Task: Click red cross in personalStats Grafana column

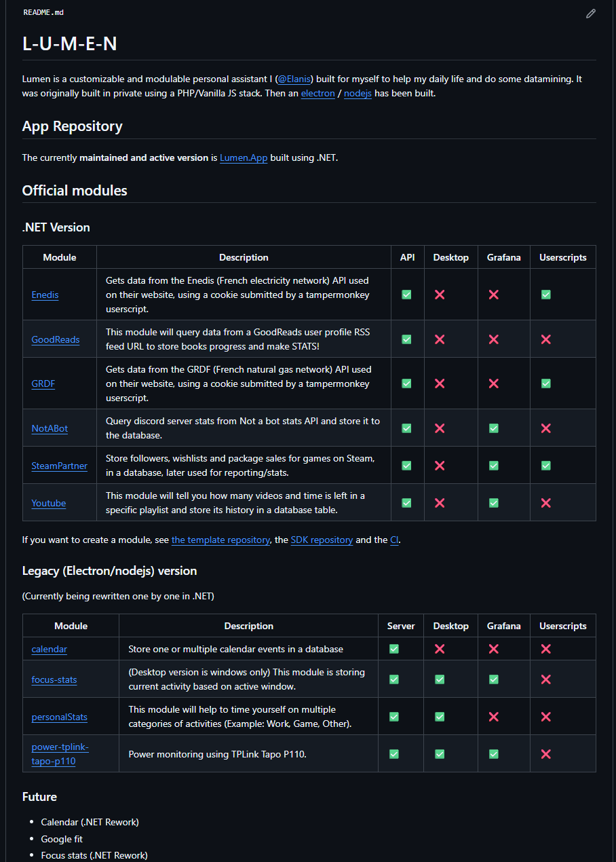Action: click(494, 717)
